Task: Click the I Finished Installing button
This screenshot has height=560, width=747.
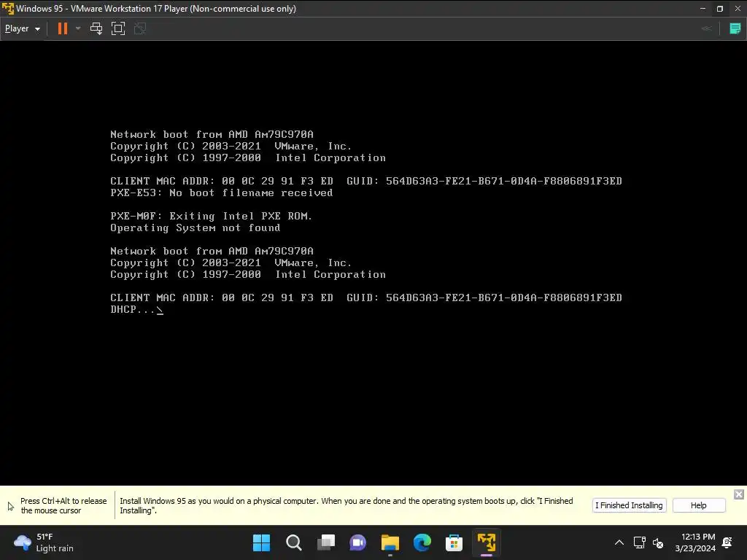Action: 629,505
